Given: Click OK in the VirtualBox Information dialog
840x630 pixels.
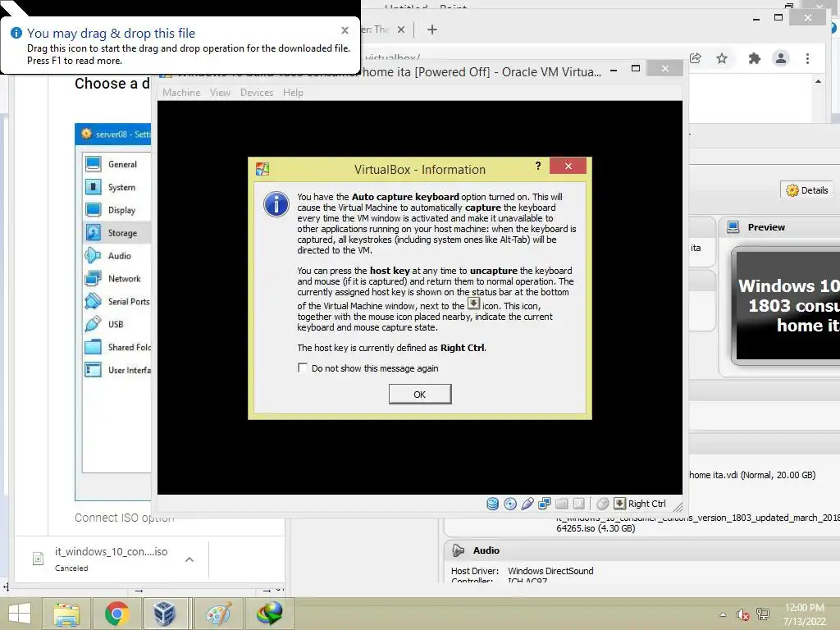Looking at the screenshot, I should click(x=419, y=395).
